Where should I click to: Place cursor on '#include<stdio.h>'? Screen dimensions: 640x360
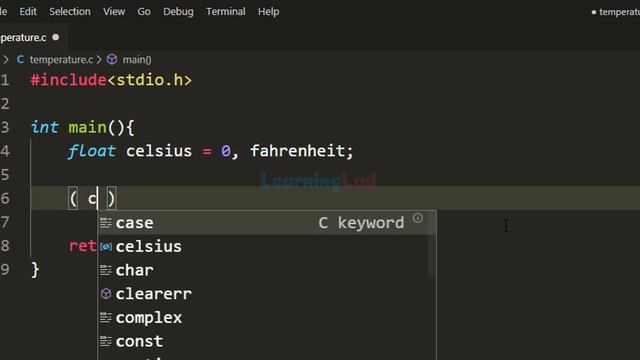pos(111,80)
